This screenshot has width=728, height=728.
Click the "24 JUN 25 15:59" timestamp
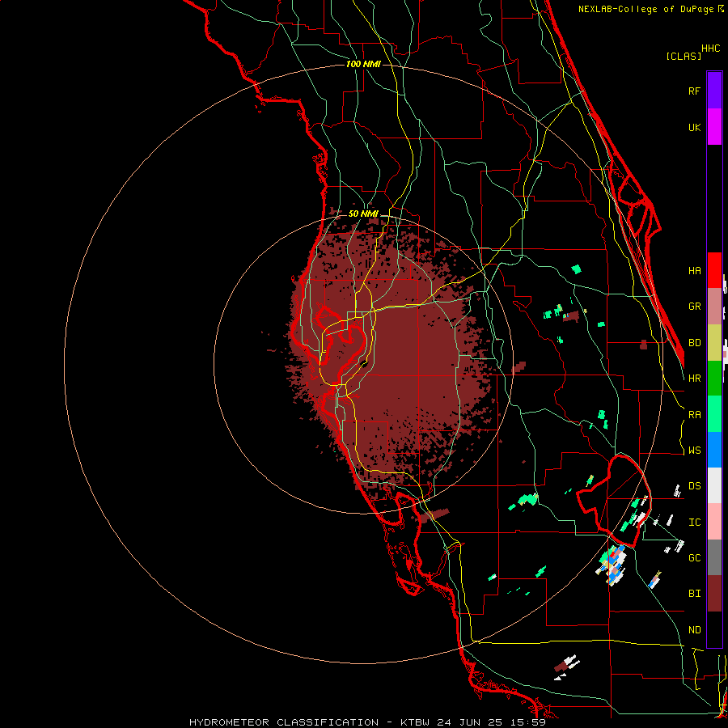[x=492, y=722]
